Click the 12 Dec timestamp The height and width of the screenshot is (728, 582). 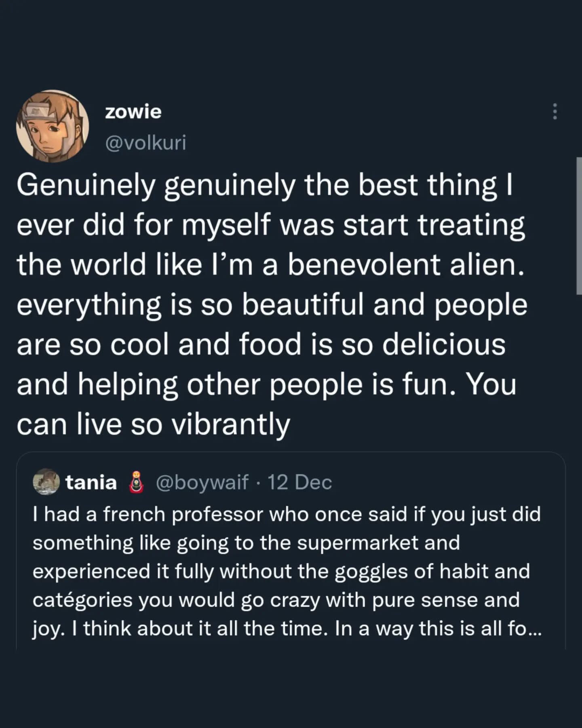(x=299, y=482)
